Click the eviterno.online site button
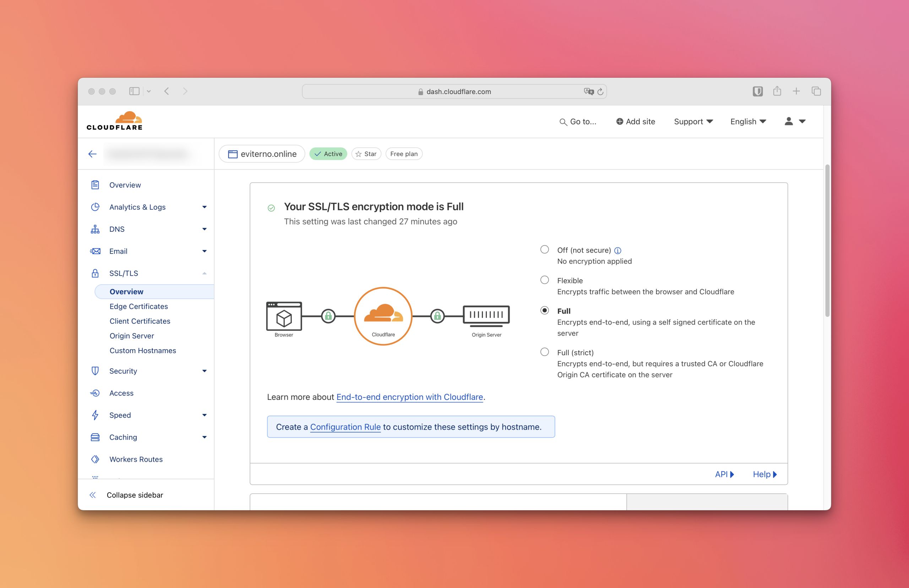Viewport: 909px width, 588px height. point(262,154)
